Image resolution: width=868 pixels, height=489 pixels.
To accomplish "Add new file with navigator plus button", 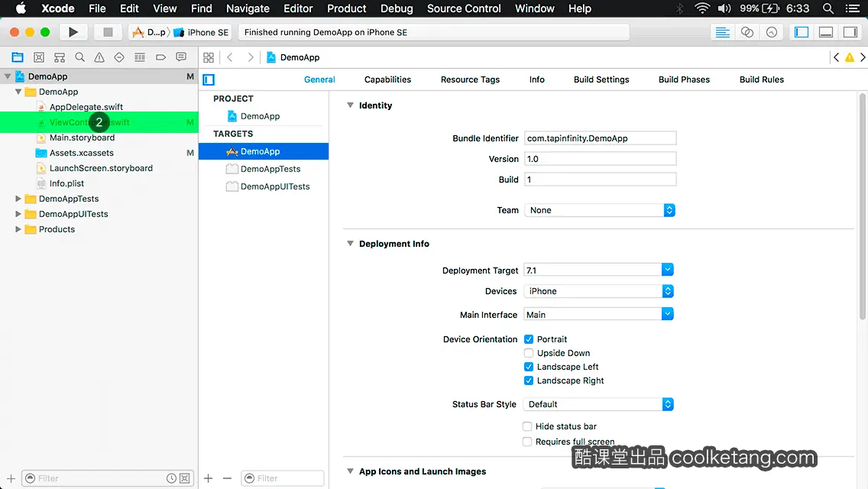I will [x=11, y=478].
